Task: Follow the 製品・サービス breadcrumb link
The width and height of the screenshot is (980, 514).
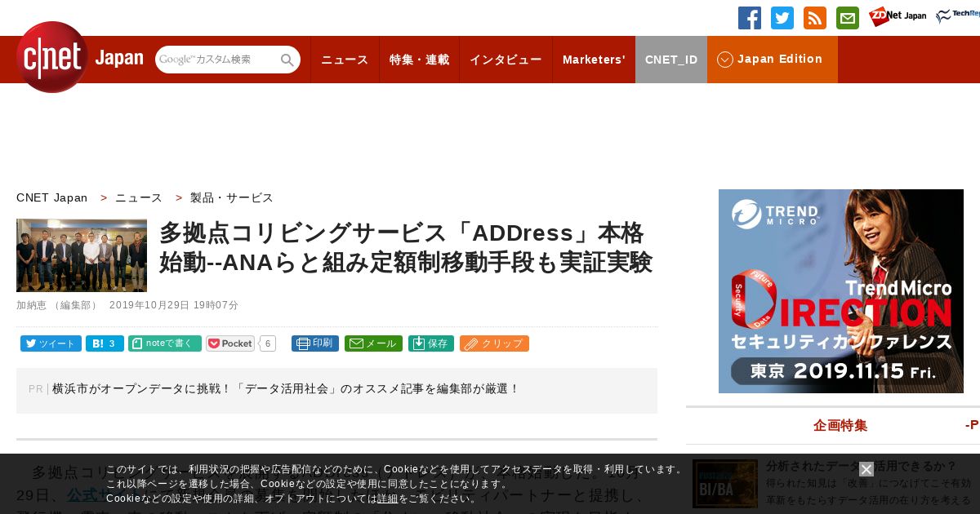Action: (232, 197)
